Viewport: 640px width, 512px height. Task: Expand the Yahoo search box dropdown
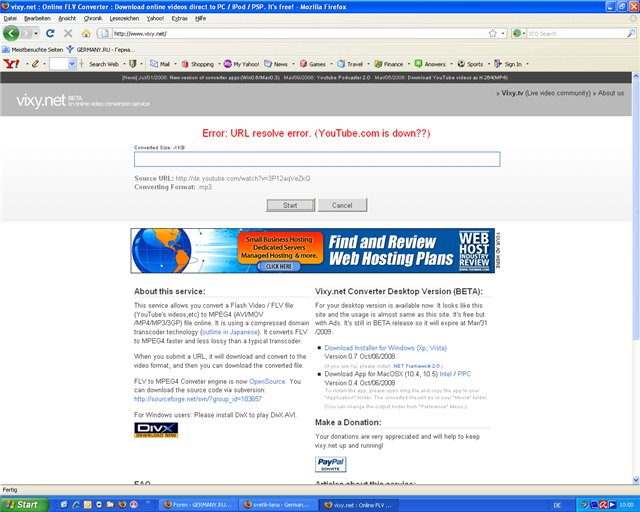pyautogui.click(x=72, y=64)
